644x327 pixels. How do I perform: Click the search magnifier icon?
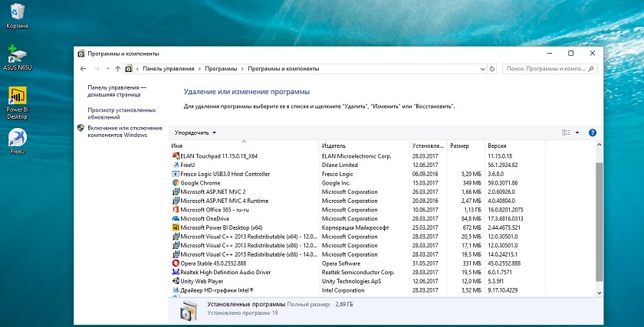(x=591, y=69)
